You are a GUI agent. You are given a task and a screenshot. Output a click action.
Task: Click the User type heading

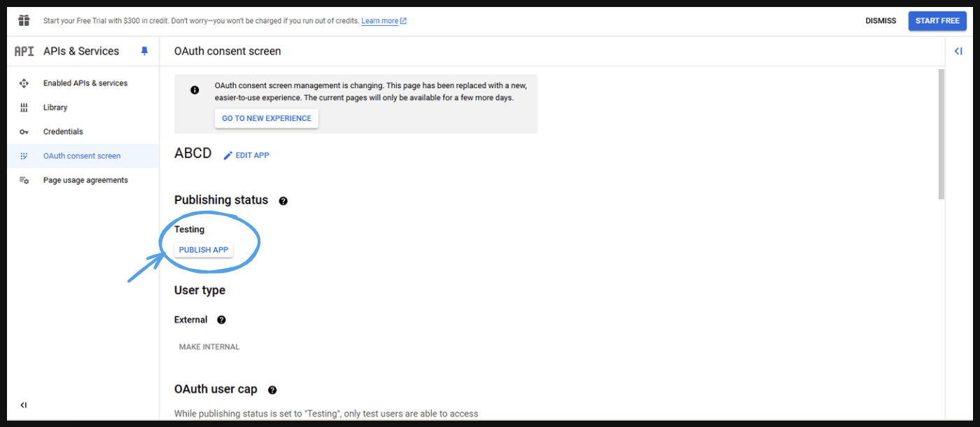click(199, 290)
